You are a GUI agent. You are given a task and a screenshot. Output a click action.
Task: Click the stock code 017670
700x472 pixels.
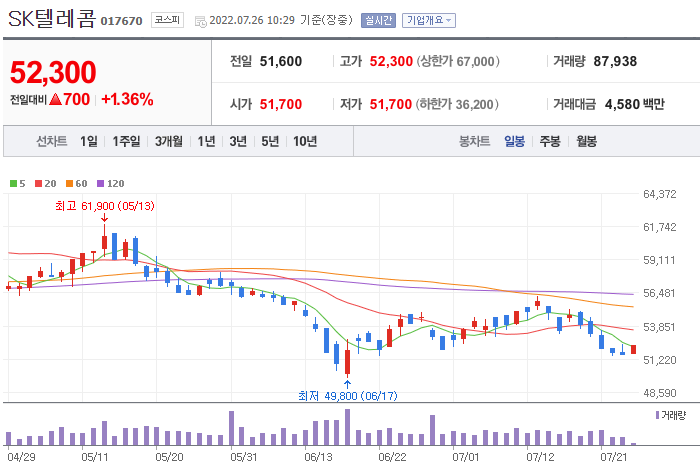pos(121,21)
